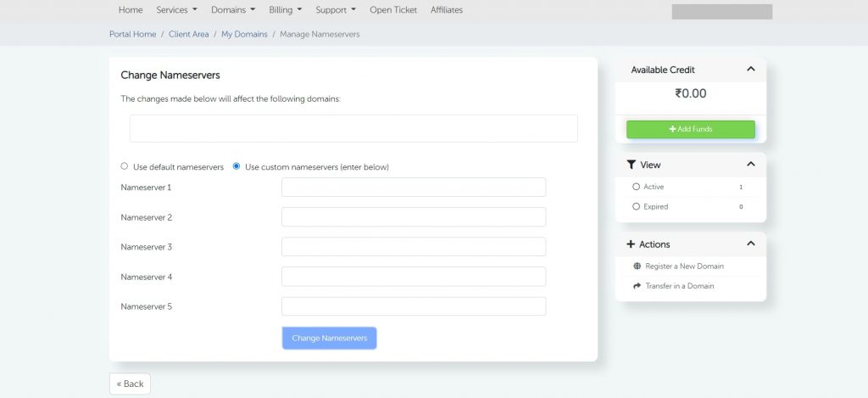Select Use custom nameservers radio button

(x=236, y=165)
